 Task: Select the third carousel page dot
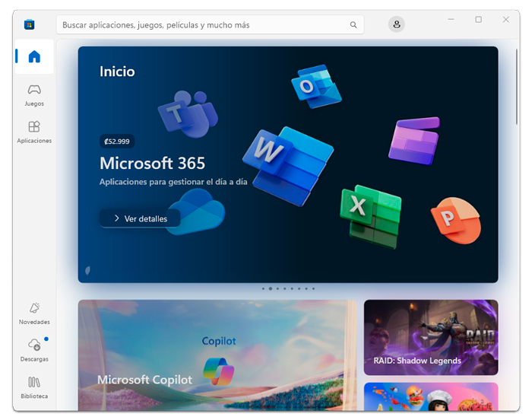pyautogui.click(x=277, y=289)
